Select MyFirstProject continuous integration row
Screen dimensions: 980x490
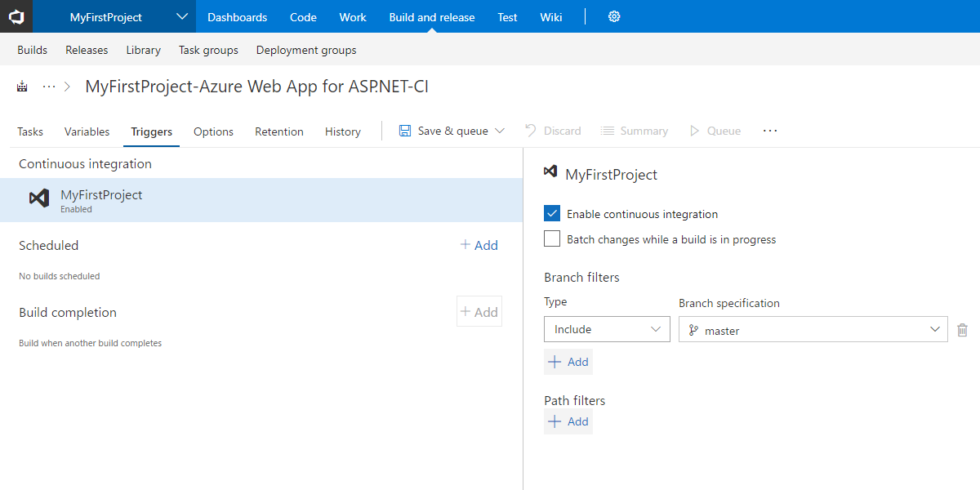261,200
